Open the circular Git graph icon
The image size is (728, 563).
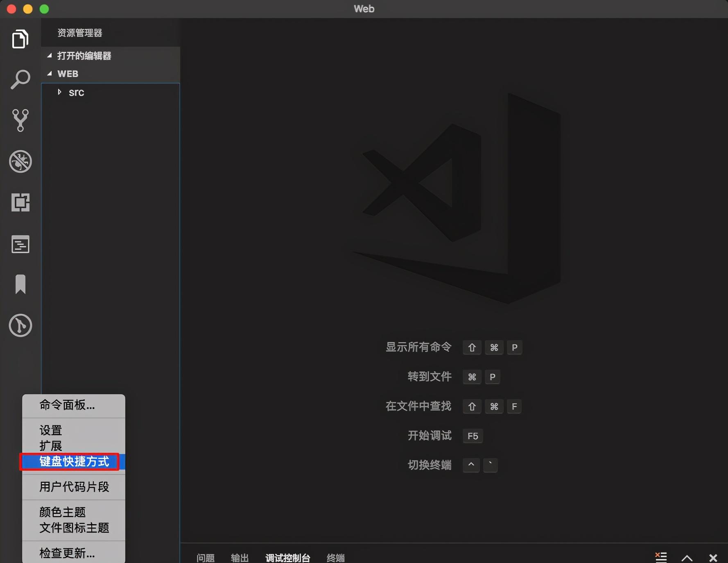20,326
